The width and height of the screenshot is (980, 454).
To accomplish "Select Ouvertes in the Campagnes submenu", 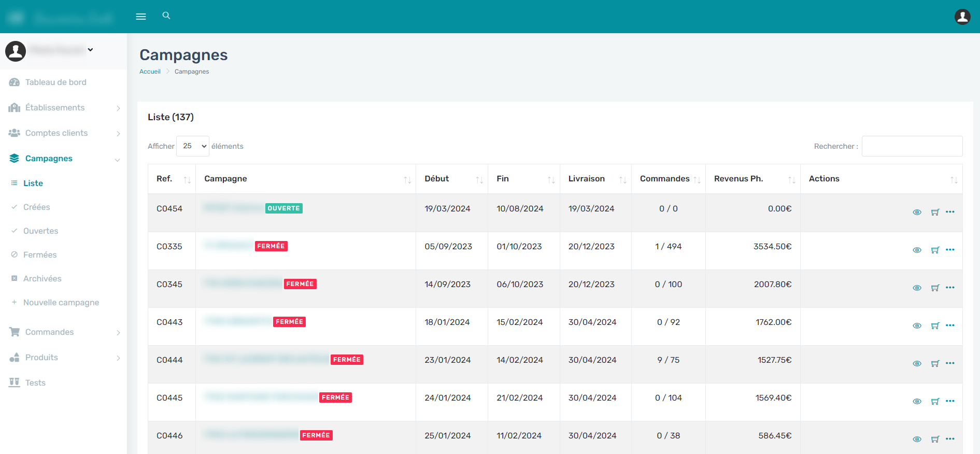I will [40, 231].
